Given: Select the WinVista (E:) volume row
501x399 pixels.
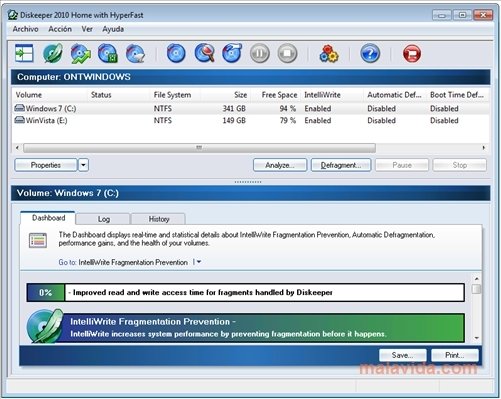Looking at the screenshot, I should [251, 120].
